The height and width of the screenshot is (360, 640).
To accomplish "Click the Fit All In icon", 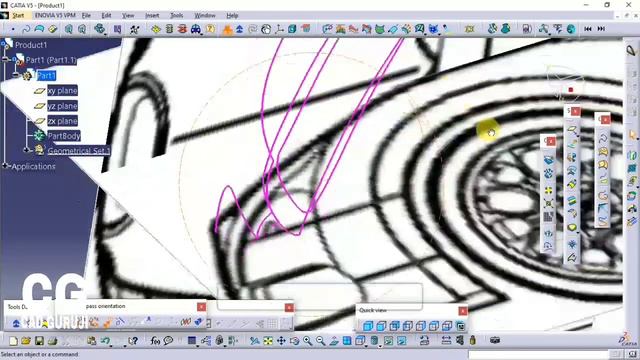I will coord(268,341).
